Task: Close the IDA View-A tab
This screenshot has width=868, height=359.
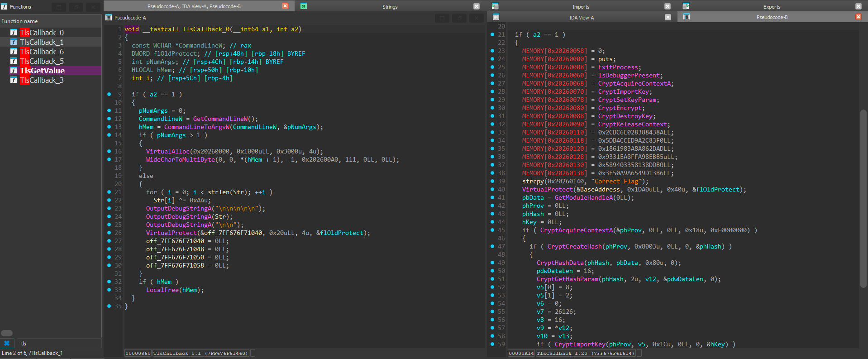Action: point(668,17)
